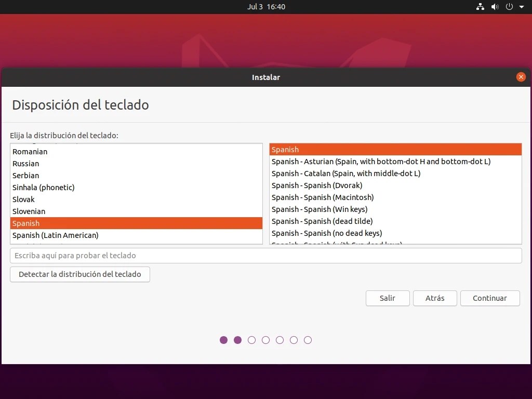Click the Continuar button
This screenshot has width=532, height=399.
(489, 298)
